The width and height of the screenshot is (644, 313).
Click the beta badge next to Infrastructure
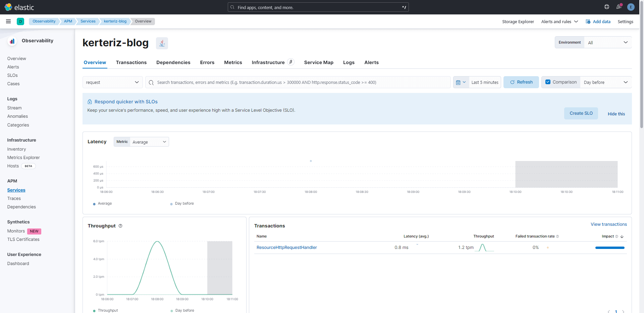click(x=291, y=62)
